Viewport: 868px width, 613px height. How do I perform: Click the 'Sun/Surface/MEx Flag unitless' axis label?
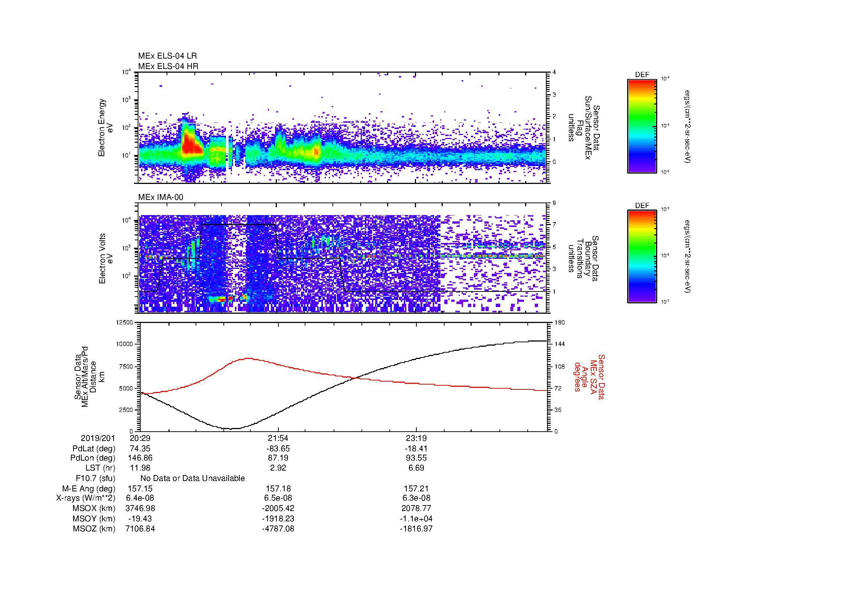(x=584, y=128)
